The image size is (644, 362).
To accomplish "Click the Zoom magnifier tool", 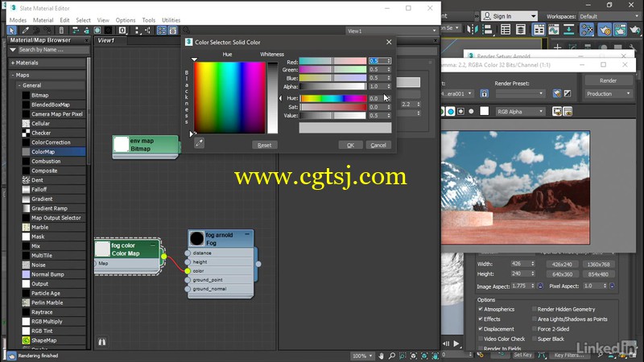I will coord(392,356).
